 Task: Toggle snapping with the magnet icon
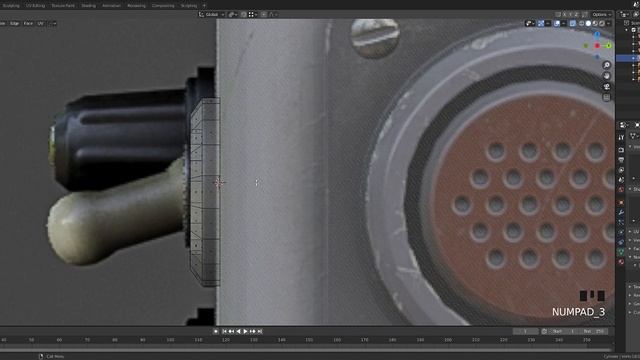244,14
